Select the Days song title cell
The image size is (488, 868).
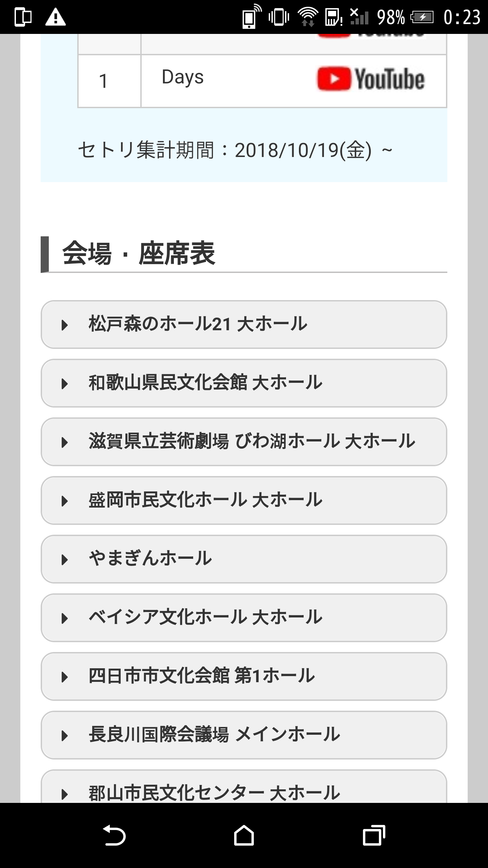183,77
